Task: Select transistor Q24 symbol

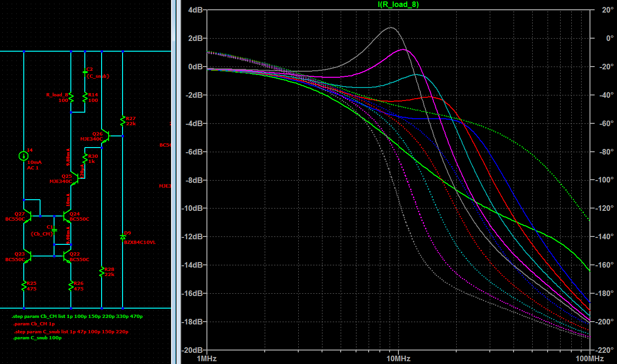Action: pyautogui.click(x=67, y=216)
